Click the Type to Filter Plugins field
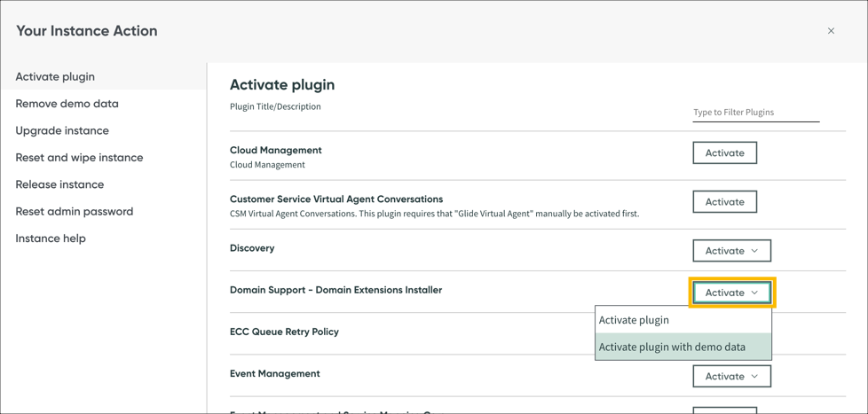 (x=755, y=113)
